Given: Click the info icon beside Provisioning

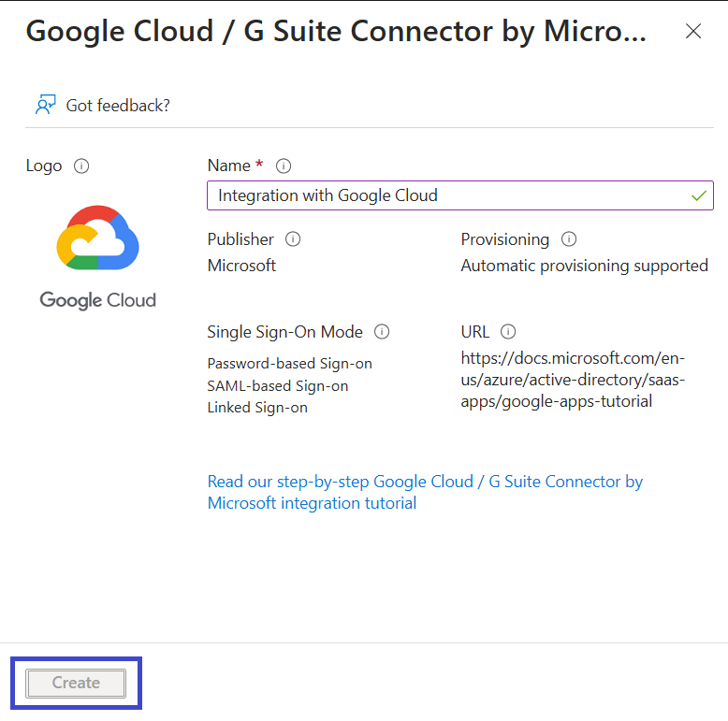Looking at the screenshot, I should point(569,239).
